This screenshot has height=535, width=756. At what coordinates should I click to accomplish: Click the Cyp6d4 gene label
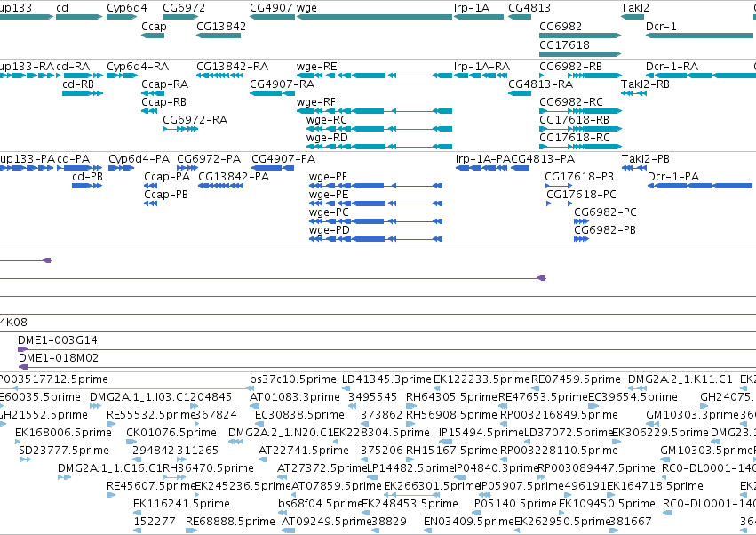point(127,8)
